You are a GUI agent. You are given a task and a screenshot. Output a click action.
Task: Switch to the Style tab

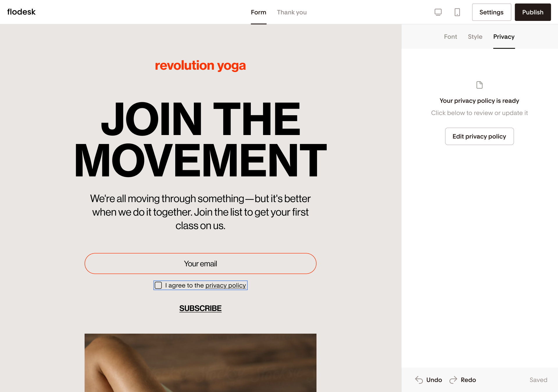[x=475, y=37]
